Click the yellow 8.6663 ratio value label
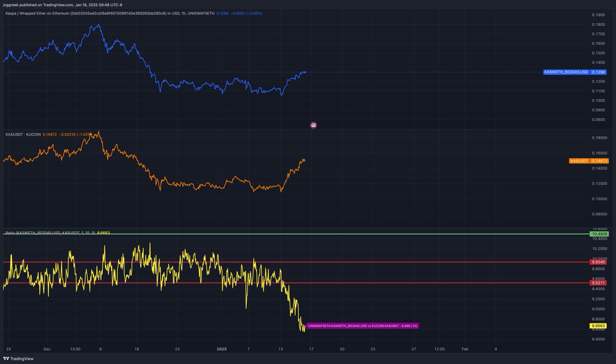 598,326
